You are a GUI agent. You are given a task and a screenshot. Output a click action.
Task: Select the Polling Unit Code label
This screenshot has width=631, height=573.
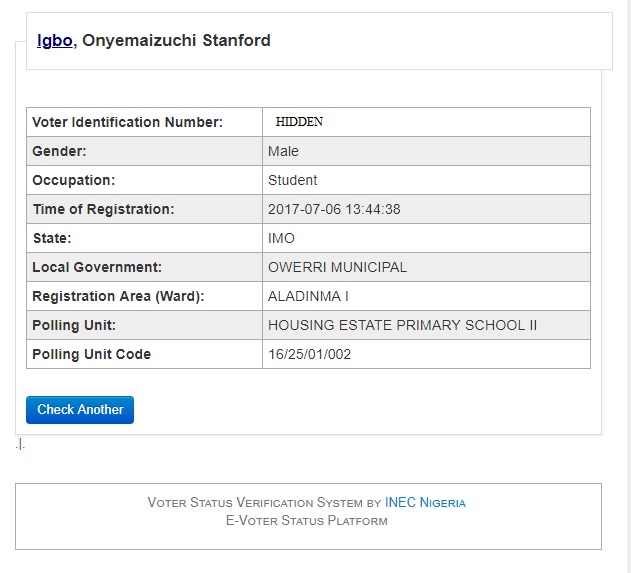(91, 354)
